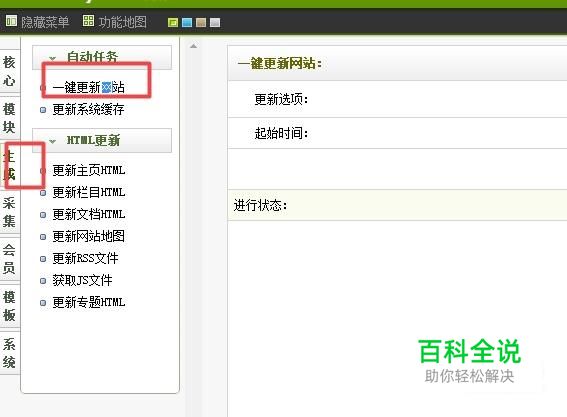Screen dimensions: 567x417
Task: Select the gray theme swatch
Action: [x=215, y=23]
